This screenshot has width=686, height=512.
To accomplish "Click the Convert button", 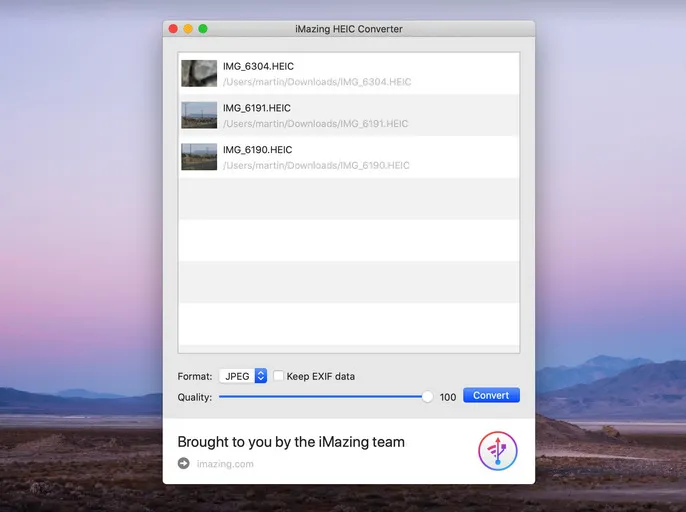I will (491, 395).
